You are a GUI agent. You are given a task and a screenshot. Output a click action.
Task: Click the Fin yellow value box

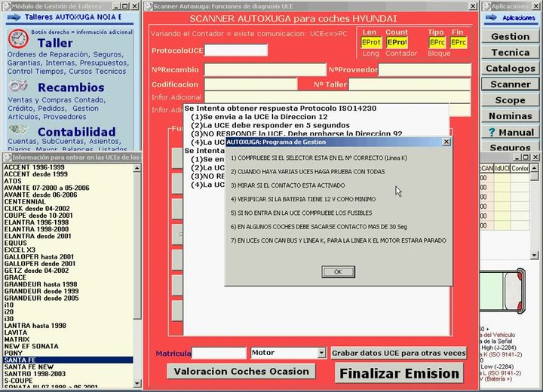tap(459, 42)
